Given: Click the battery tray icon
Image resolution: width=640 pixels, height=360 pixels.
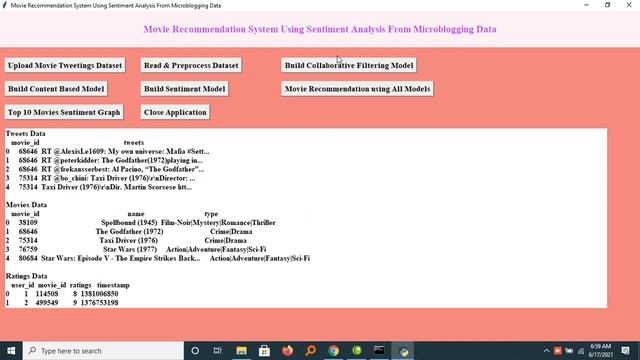Looking at the screenshot, I should (x=569, y=351).
